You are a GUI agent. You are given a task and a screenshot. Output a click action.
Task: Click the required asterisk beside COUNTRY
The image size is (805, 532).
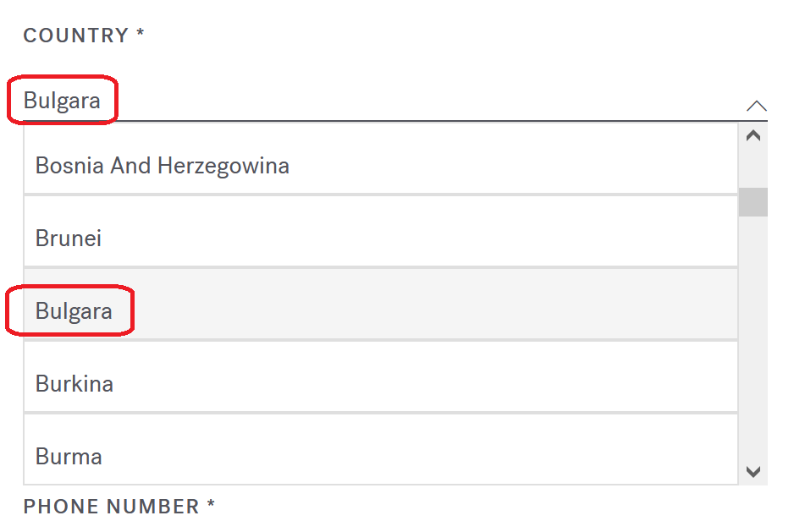(x=141, y=36)
